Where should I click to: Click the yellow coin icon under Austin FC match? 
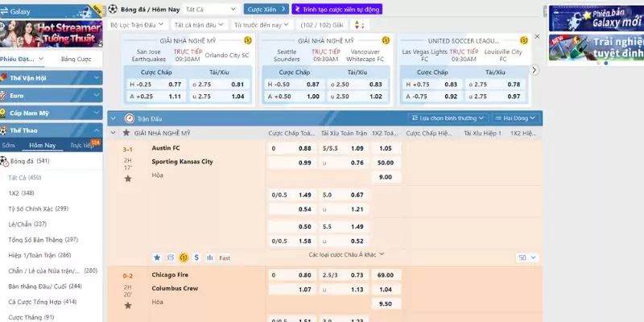point(184,258)
